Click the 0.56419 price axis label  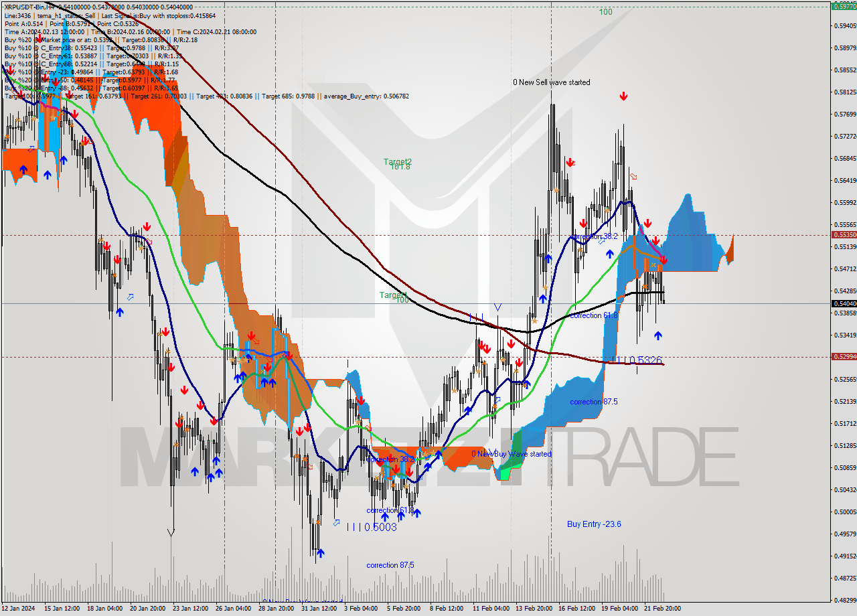[x=845, y=180]
